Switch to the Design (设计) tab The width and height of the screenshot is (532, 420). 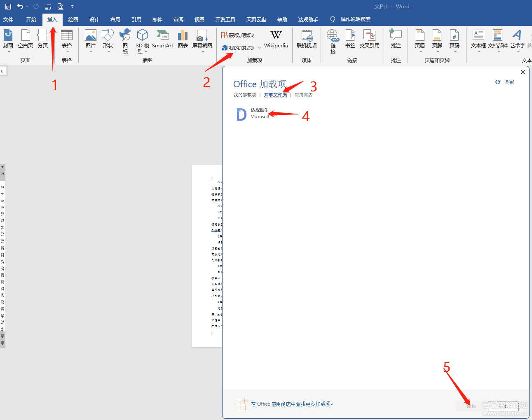click(x=94, y=20)
